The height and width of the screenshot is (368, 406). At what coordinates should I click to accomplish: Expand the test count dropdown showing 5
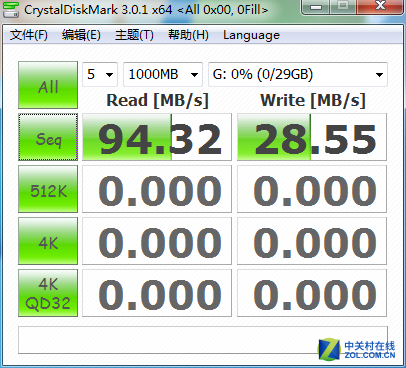[x=100, y=74]
